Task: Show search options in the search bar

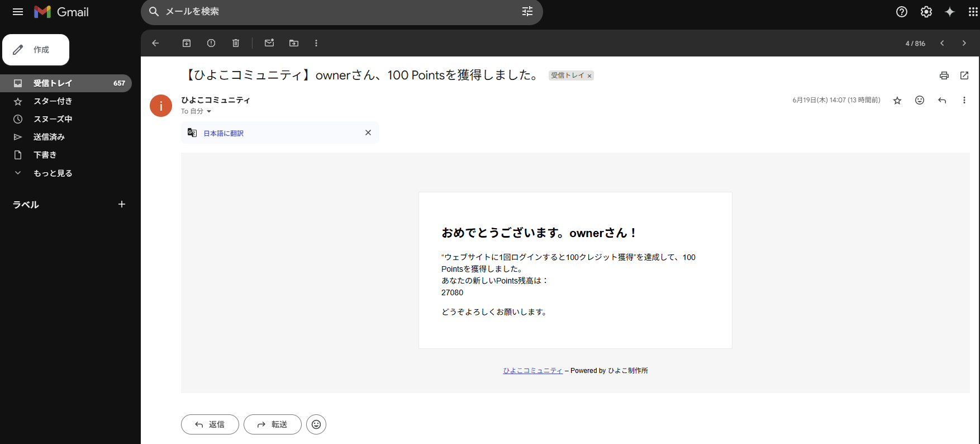Action: (x=527, y=12)
